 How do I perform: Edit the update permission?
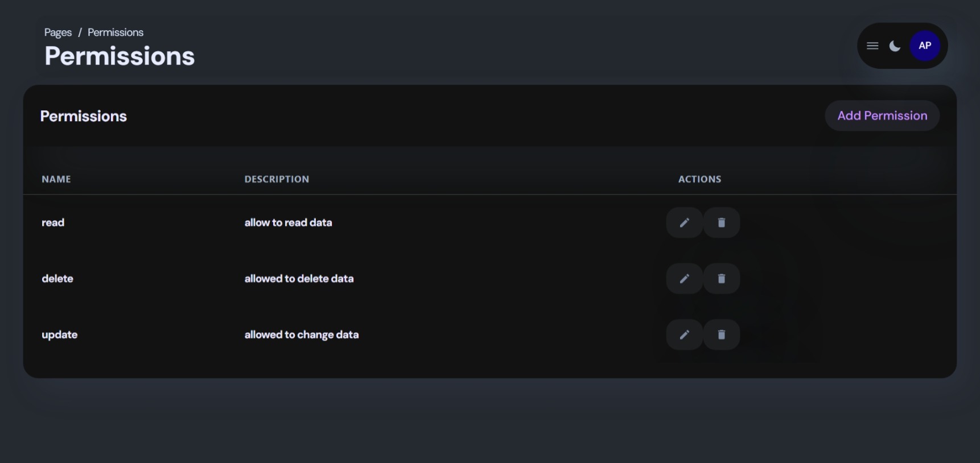point(684,334)
